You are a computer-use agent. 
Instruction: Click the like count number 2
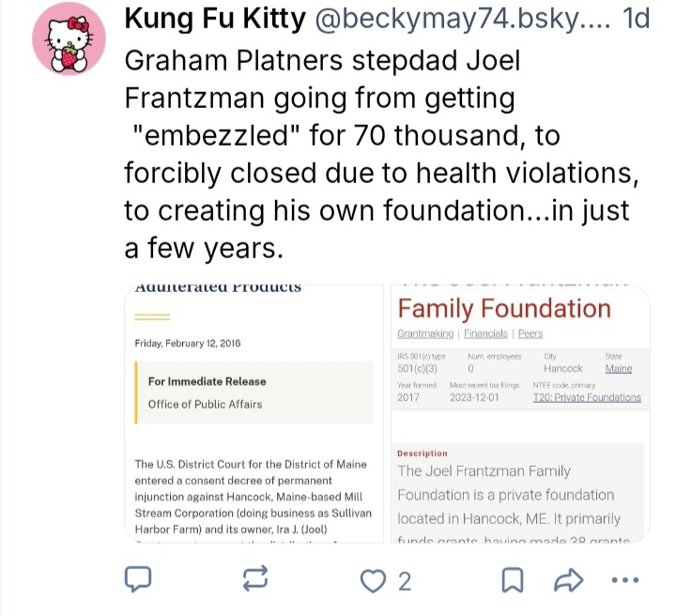pos(405,581)
